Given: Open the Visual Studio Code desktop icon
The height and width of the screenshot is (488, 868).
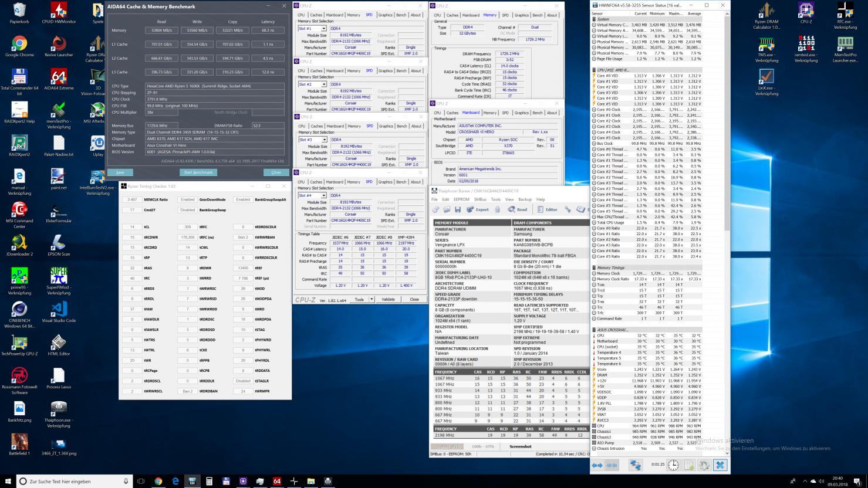Looking at the screenshot, I should pos(58,313).
